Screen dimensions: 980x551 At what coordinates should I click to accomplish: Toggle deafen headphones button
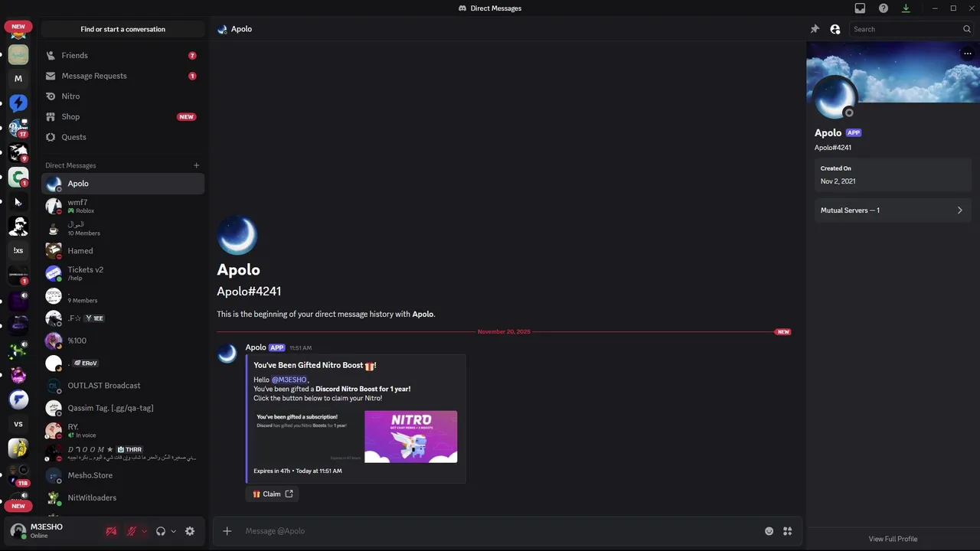click(x=161, y=531)
